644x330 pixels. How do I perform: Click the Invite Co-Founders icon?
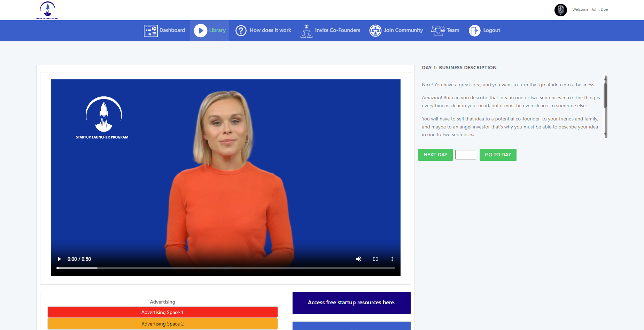point(306,31)
